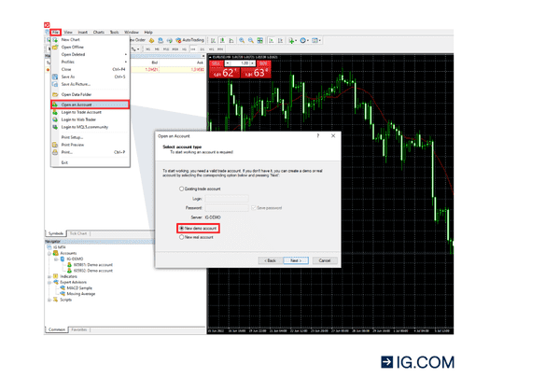Switch chart to candlesticks icon
Viewport: 560px width, 392px height.
coord(222,40)
